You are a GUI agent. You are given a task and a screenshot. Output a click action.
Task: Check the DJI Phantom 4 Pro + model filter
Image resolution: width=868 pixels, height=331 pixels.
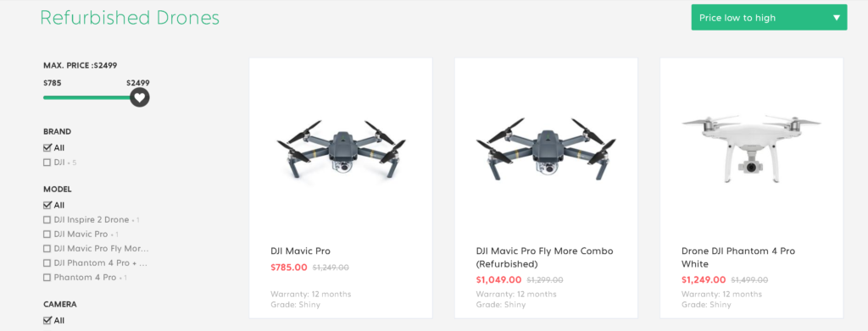47,263
